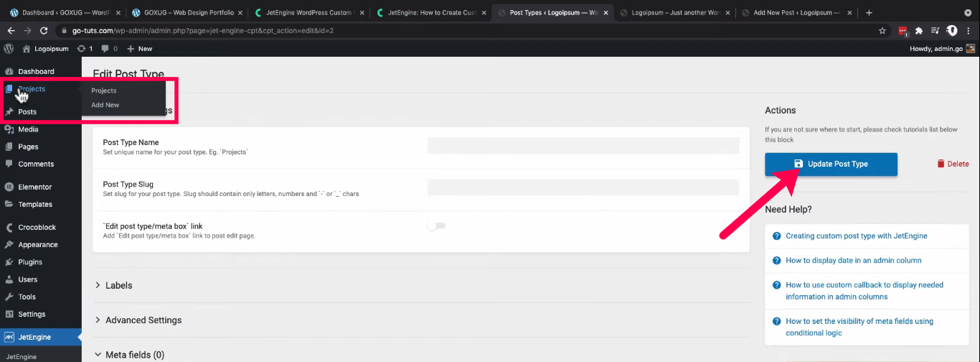The width and height of the screenshot is (980, 362).
Task: Visit site via Logoipsum home link
Action: coord(46,49)
